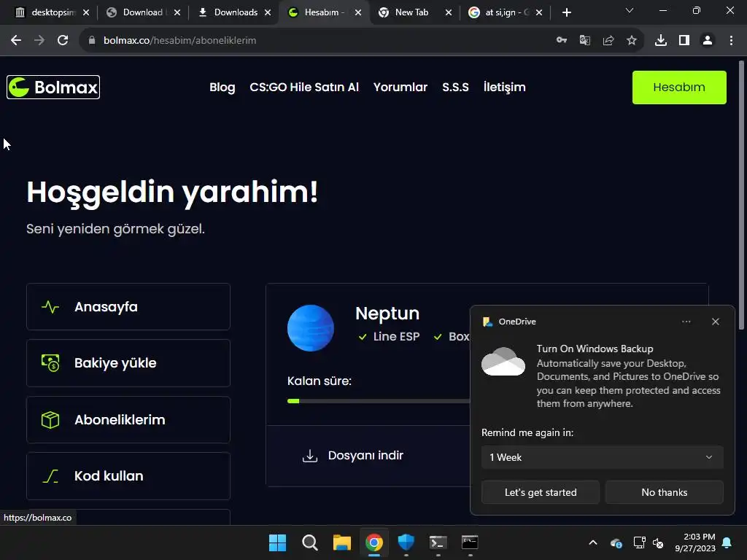Click the Neptun planet image

(x=311, y=328)
